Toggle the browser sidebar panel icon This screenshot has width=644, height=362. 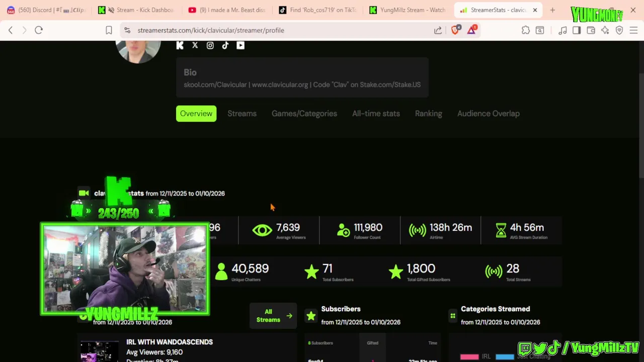[577, 30]
